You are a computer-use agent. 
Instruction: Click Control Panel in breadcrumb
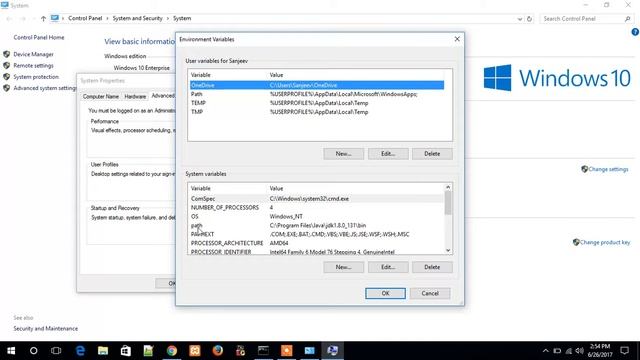pyautogui.click(x=85, y=18)
